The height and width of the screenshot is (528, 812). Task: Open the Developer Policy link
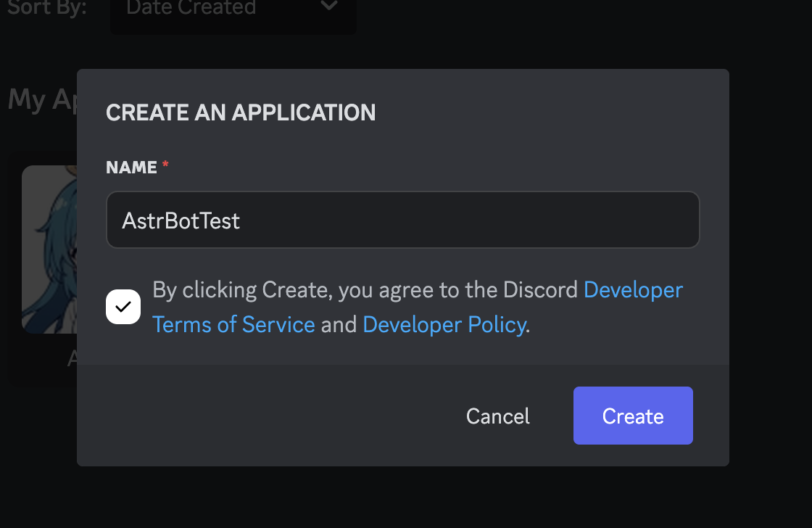coord(444,324)
